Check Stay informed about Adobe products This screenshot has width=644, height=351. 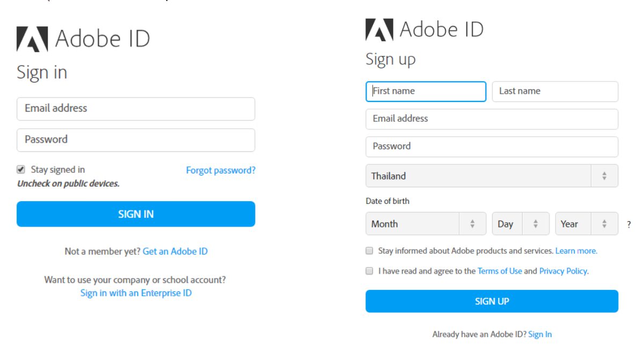369,251
